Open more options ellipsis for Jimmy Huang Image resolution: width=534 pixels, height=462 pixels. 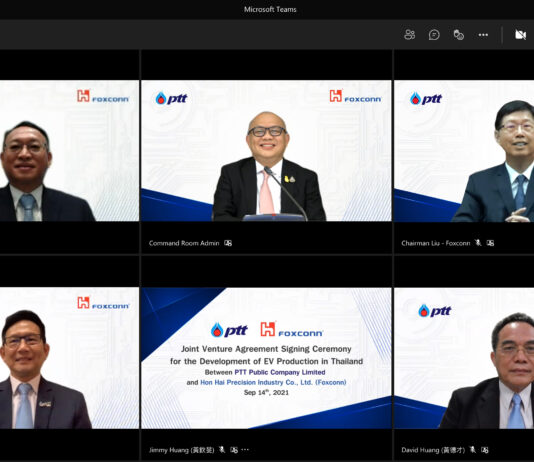[245, 450]
